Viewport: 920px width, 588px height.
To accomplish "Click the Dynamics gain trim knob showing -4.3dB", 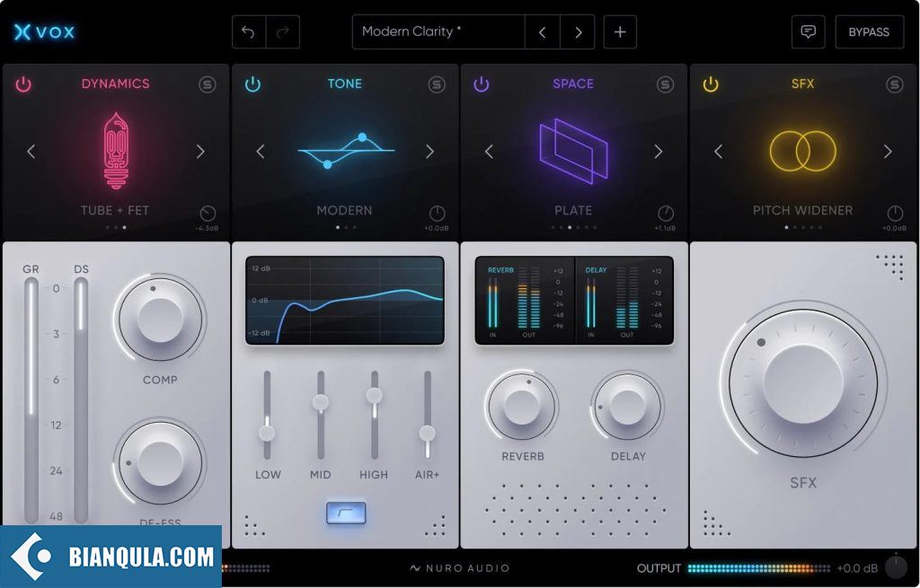I will [x=208, y=214].
